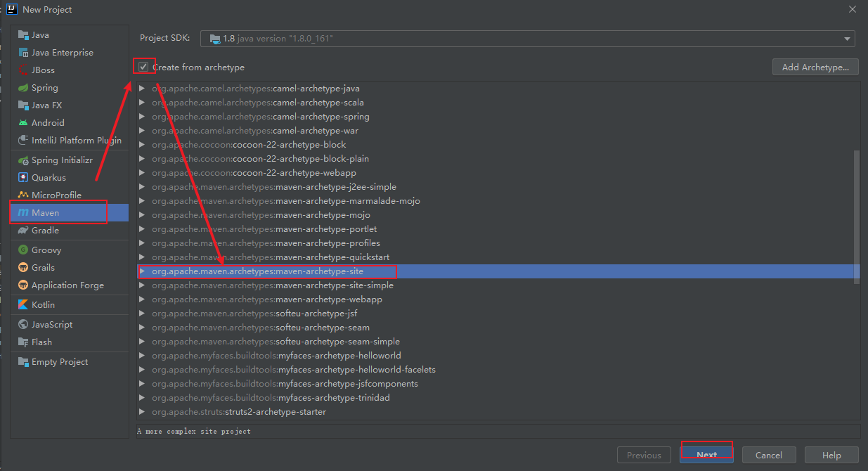Viewport: 868px width, 471px height.
Task: Click the Next button
Action: click(x=706, y=455)
